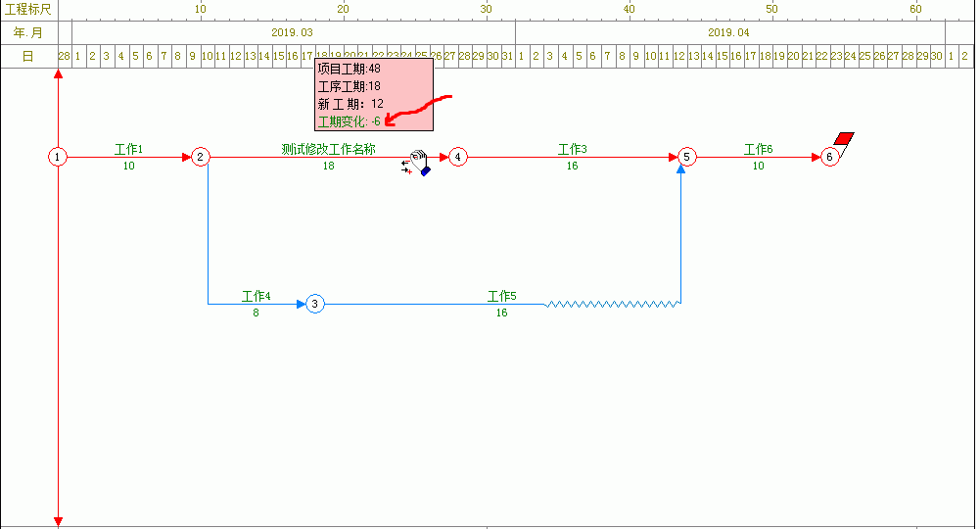This screenshot has height=529, width=980.
Task: Click ruler mark 20 on 工程标尺
Action: click(x=343, y=9)
